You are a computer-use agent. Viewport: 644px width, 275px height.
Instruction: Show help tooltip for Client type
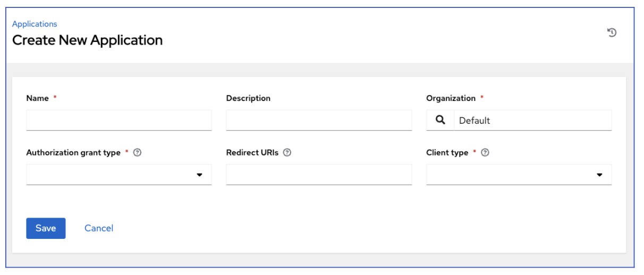click(x=485, y=153)
